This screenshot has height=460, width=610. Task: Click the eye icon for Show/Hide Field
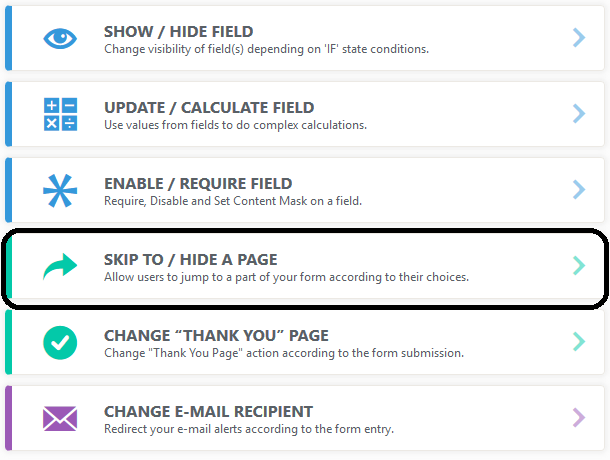60,38
